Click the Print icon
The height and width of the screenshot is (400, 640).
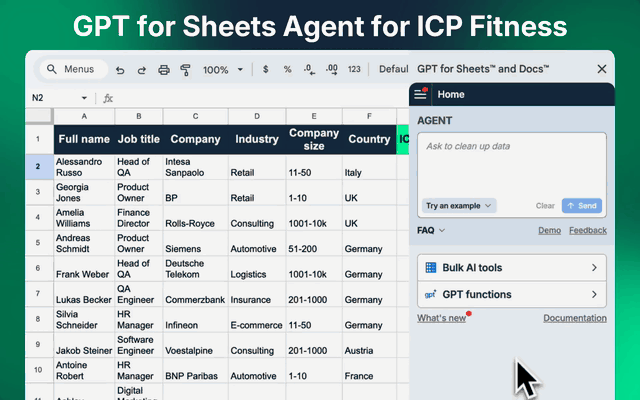pos(164,70)
